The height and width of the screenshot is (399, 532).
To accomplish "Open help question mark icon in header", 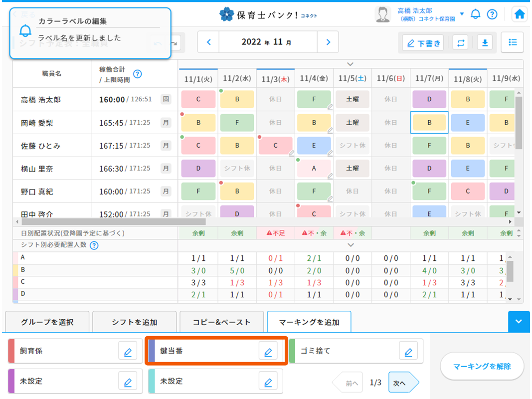I will pos(492,14).
